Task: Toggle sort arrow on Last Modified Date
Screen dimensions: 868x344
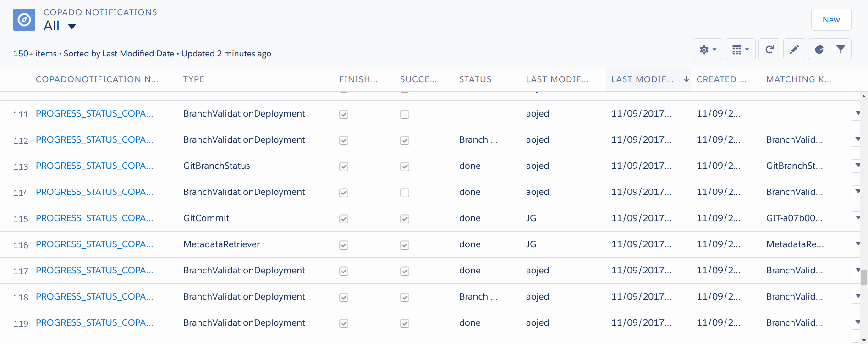Action: [x=686, y=79]
